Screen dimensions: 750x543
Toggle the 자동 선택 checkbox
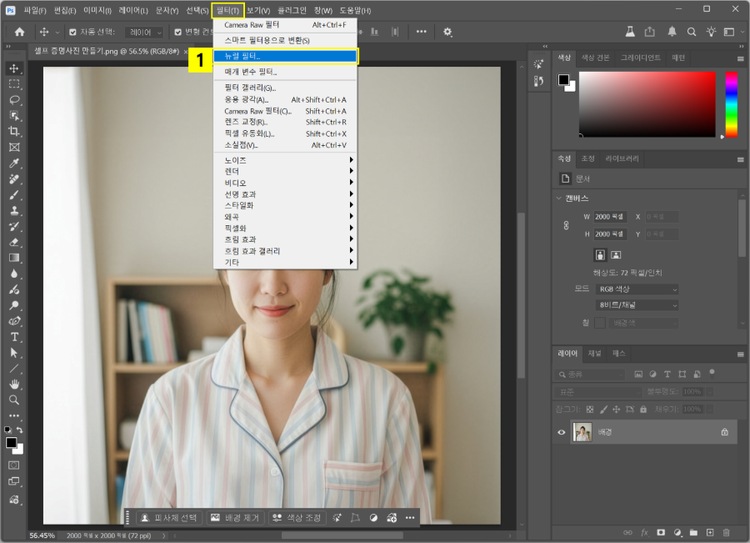[x=73, y=32]
